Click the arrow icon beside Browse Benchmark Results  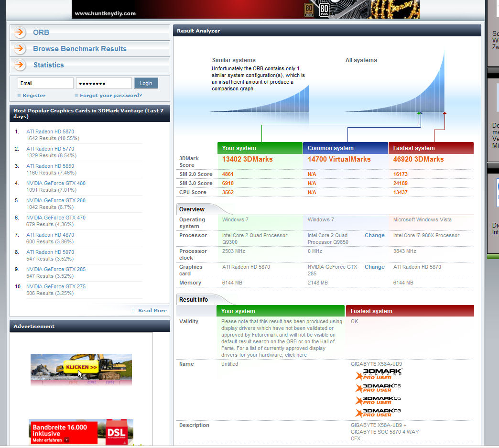point(20,49)
